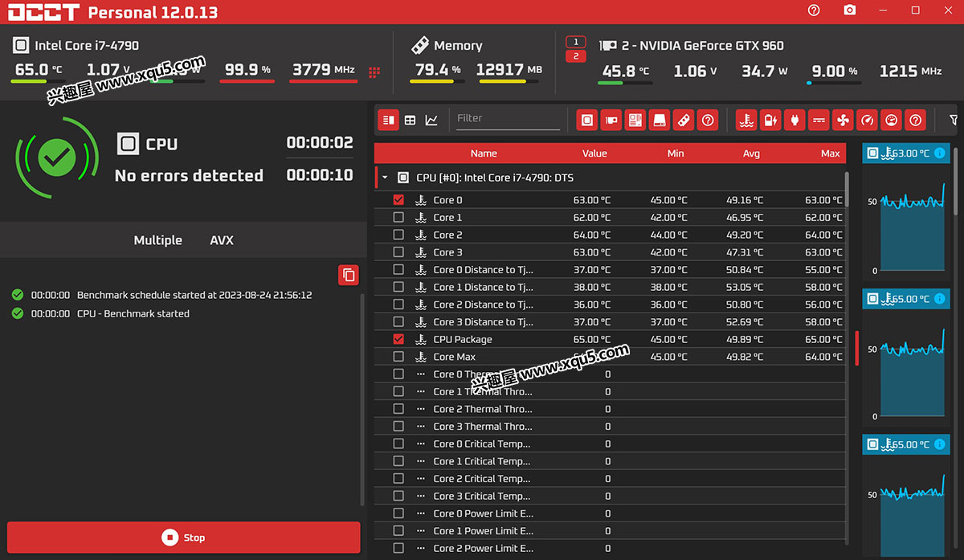Toggle the clock speed gauge filter icon
The height and width of the screenshot is (560, 964).
pos(867,120)
